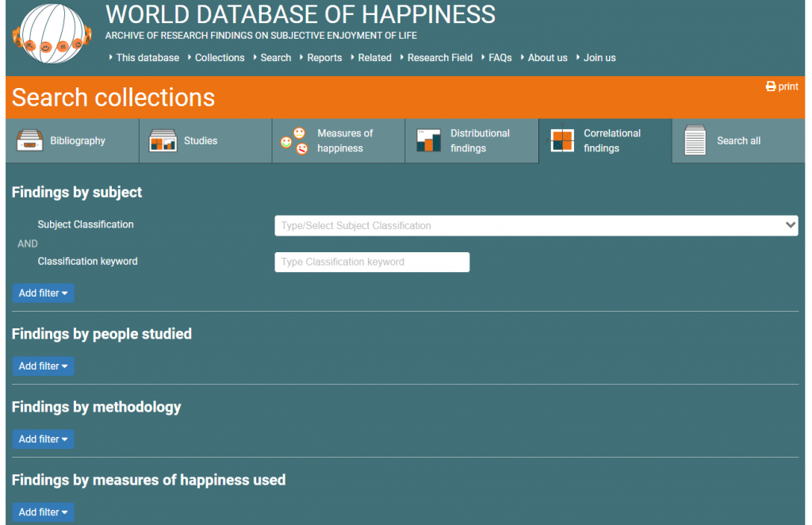The image size is (812, 525).
Task: Click the printer icon next to print
Action: coord(770,86)
